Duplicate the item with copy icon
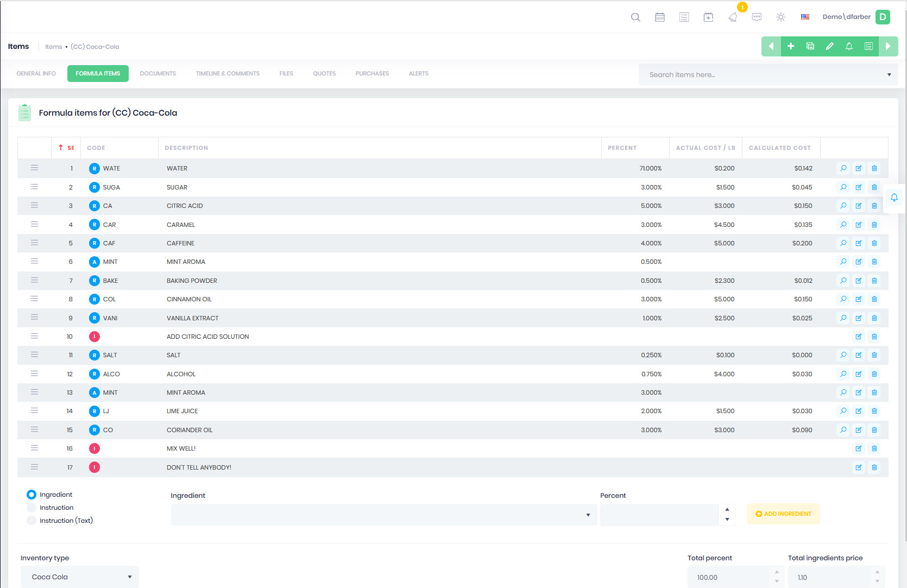The width and height of the screenshot is (907, 588). (810, 46)
